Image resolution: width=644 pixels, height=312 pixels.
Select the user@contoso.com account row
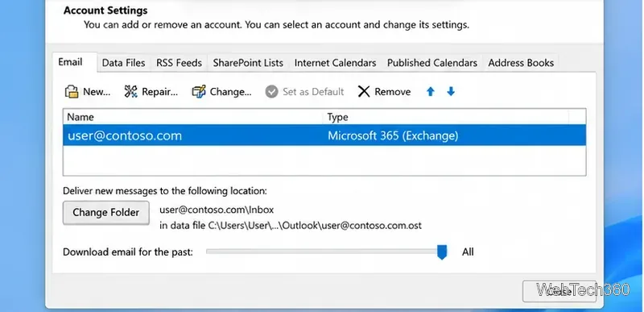click(x=324, y=135)
